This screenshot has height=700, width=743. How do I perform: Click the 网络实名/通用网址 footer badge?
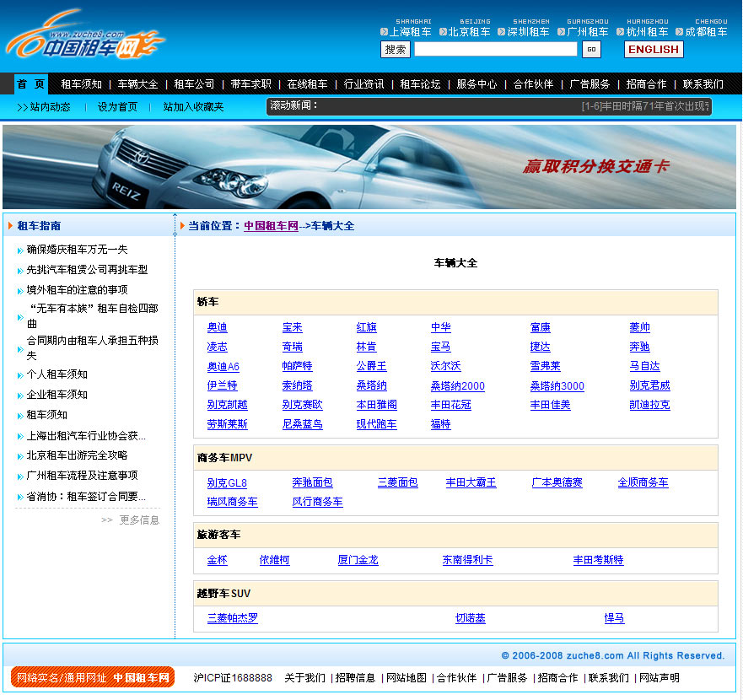[93, 678]
